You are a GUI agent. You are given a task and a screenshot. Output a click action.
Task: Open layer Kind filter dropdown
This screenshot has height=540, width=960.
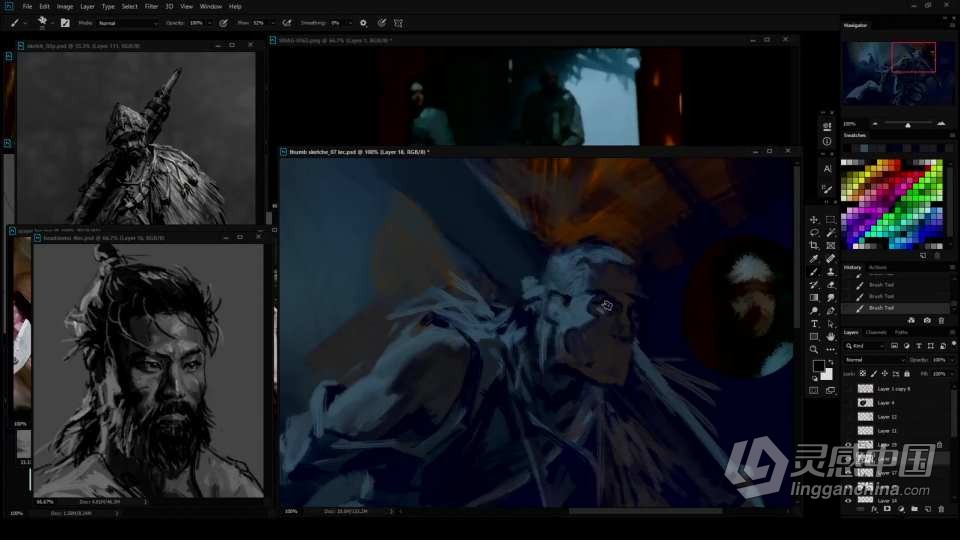click(866, 346)
